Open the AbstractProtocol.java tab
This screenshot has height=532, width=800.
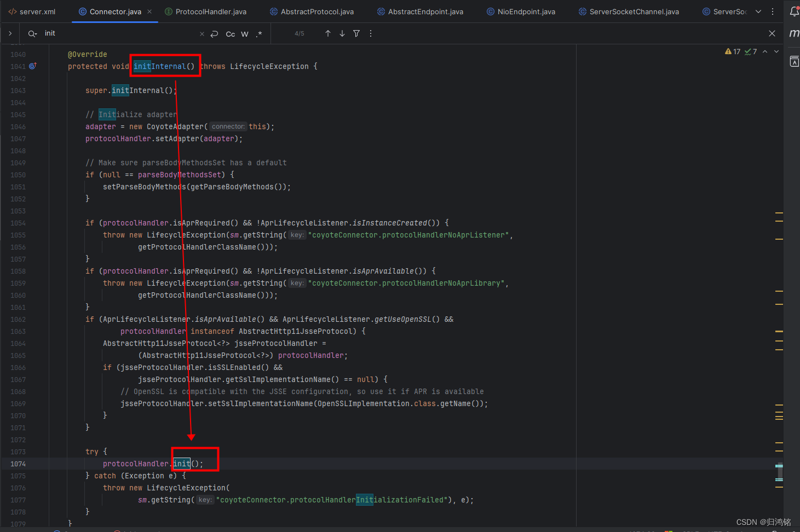312,11
